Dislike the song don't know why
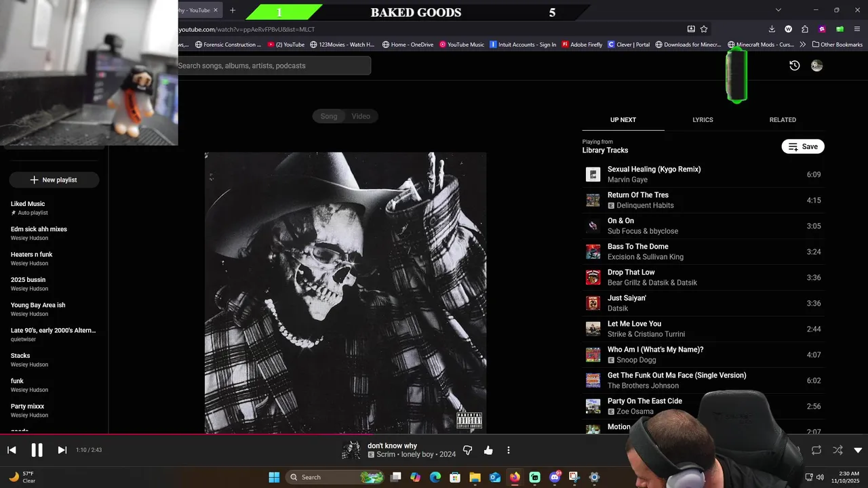Image resolution: width=868 pixels, height=488 pixels. (467, 450)
